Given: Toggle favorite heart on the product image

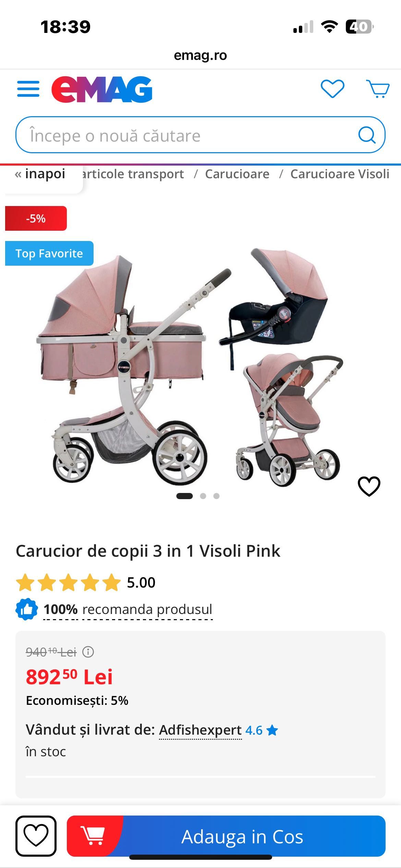Looking at the screenshot, I should pyautogui.click(x=369, y=486).
